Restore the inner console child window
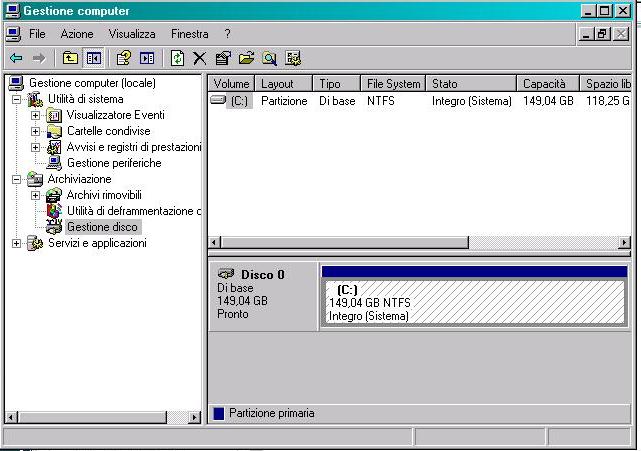 point(603,34)
